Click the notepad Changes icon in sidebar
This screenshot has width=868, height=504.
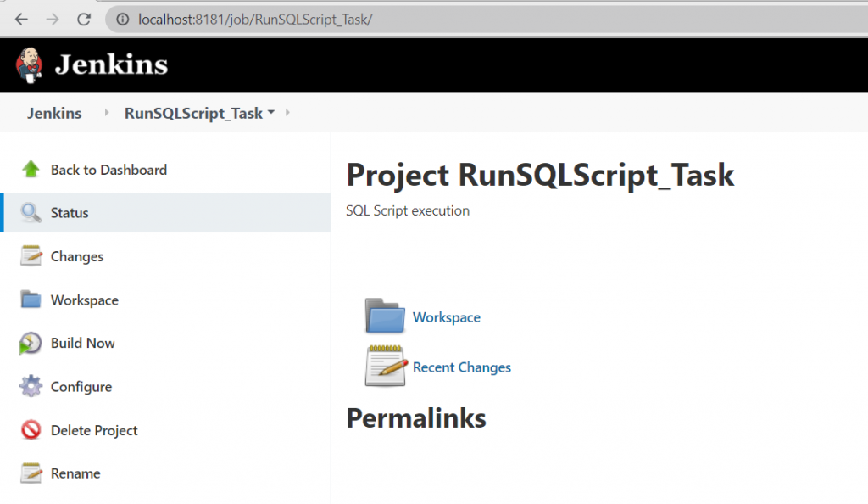31,256
